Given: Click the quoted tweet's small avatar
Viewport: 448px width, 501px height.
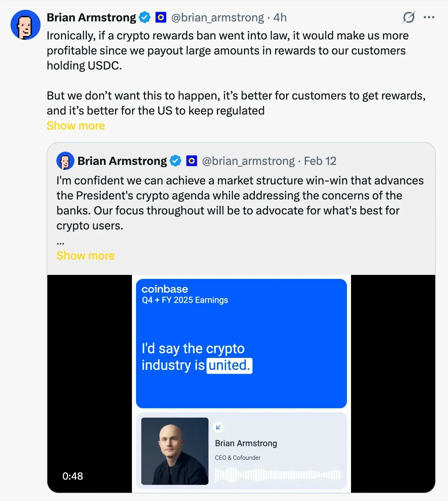Looking at the screenshot, I should coord(65,161).
